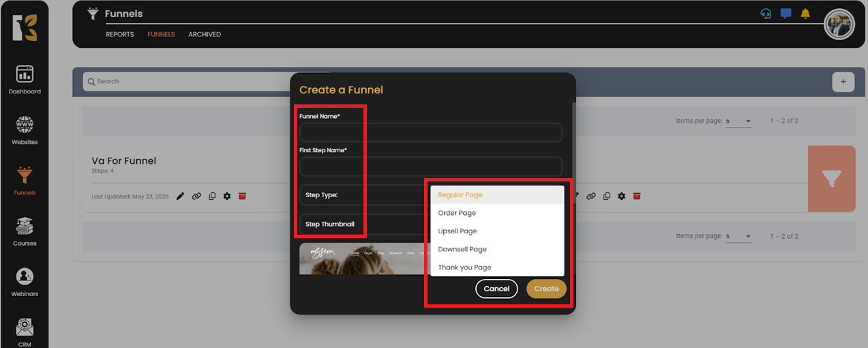Image resolution: width=868 pixels, height=348 pixels.
Task: Choose Thank you Page option
Action: coord(464,267)
